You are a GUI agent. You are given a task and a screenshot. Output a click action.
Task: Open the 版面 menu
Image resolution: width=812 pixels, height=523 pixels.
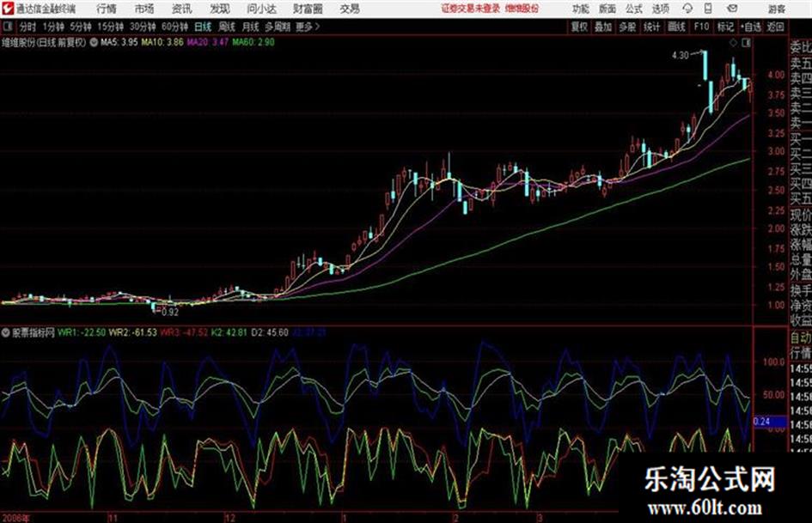607,9
